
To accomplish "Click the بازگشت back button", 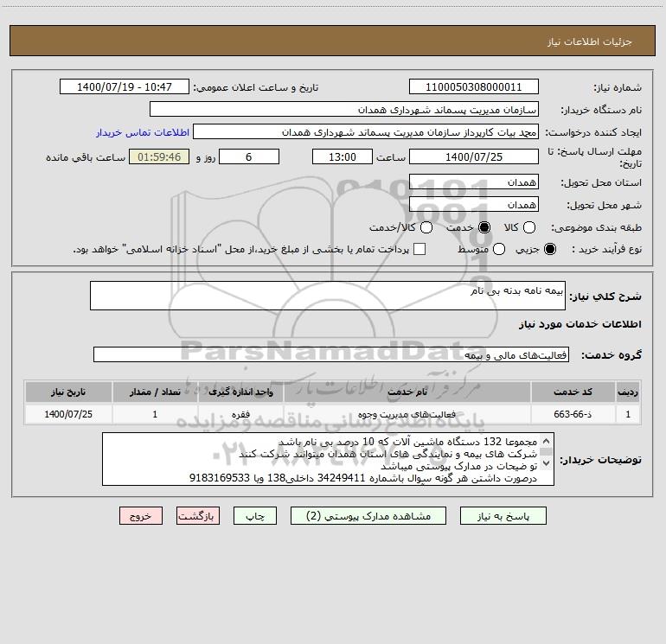I will (198, 516).
